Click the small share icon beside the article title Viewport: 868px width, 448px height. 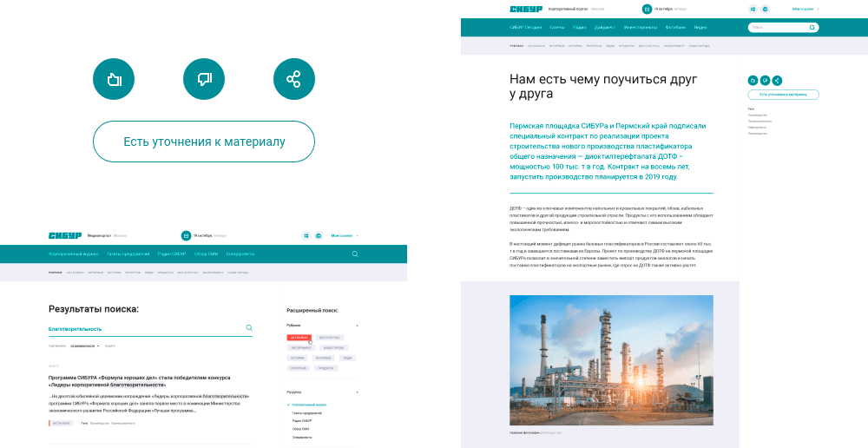point(777,80)
